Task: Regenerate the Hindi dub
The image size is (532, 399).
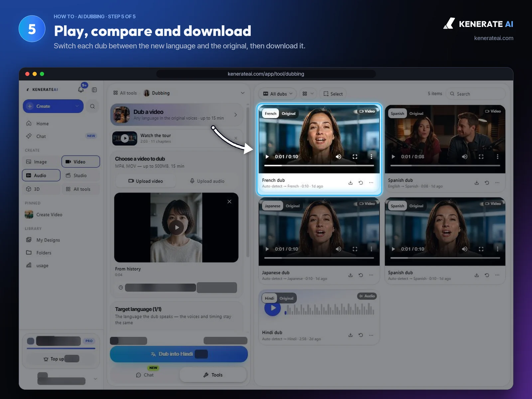Action: click(x=361, y=335)
